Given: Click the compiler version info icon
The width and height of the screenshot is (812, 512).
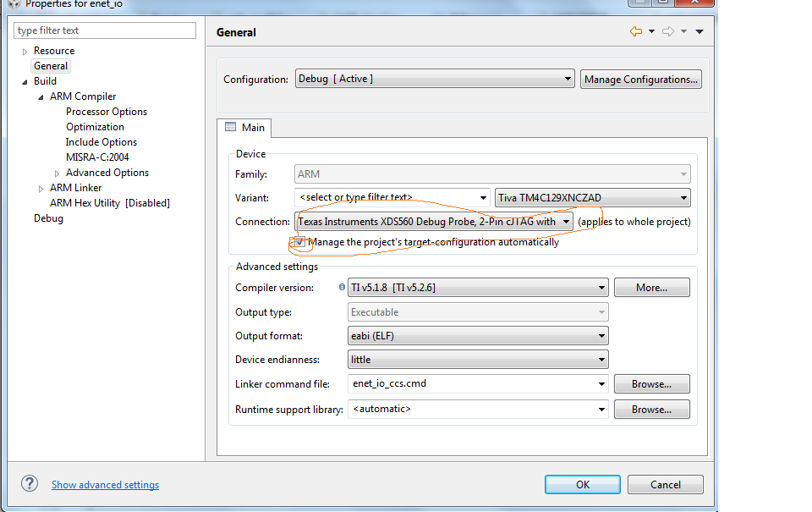Looking at the screenshot, I should click(x=342, y=287).
